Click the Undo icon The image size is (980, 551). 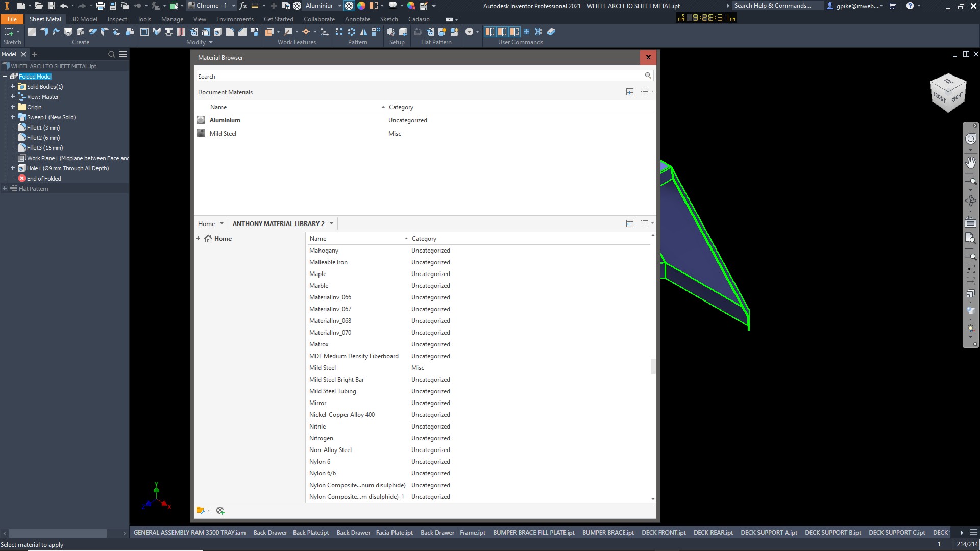pos(64,6)
